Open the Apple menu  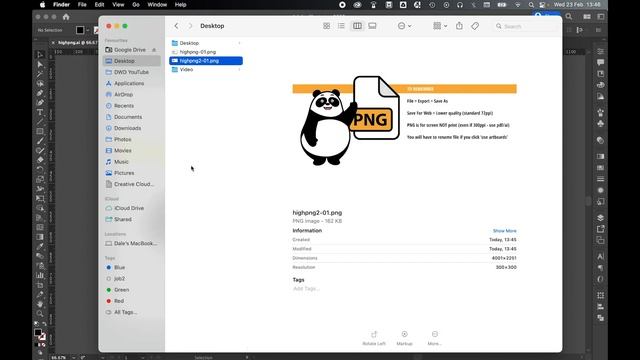(x=42, y=5)
